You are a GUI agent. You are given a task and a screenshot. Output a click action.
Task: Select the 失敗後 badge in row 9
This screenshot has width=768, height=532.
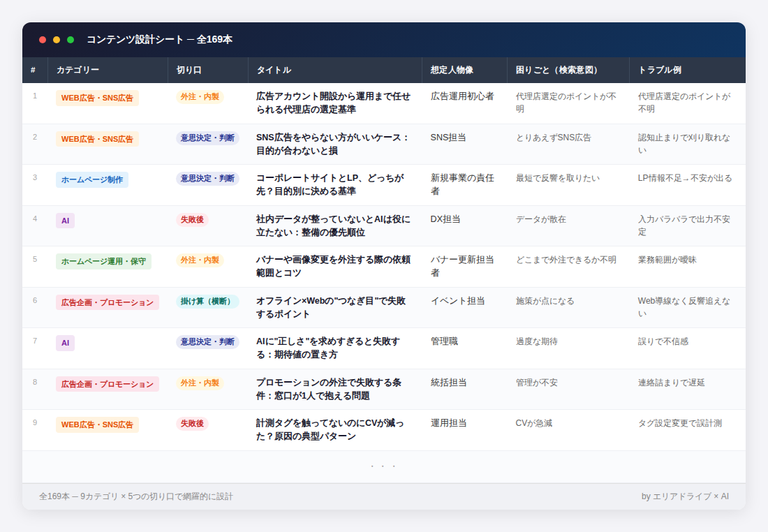[192, 424]
